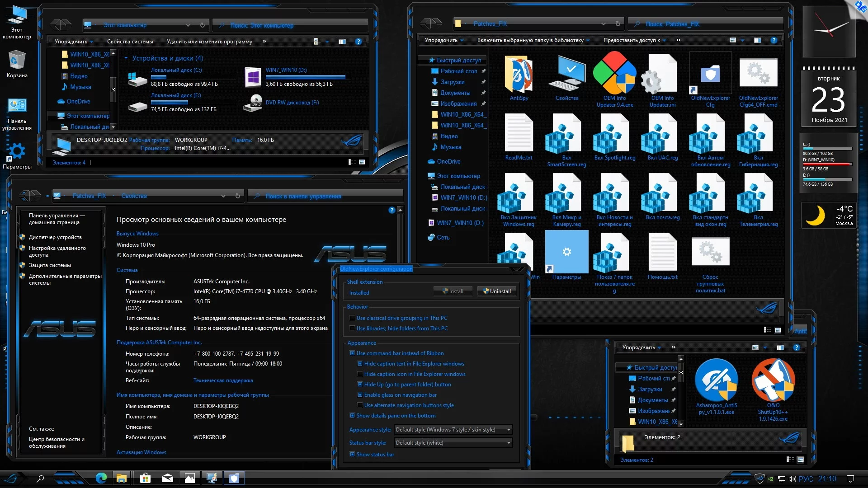
Task: Open Microsoft Edge from the taskbar
Action: 101,478
